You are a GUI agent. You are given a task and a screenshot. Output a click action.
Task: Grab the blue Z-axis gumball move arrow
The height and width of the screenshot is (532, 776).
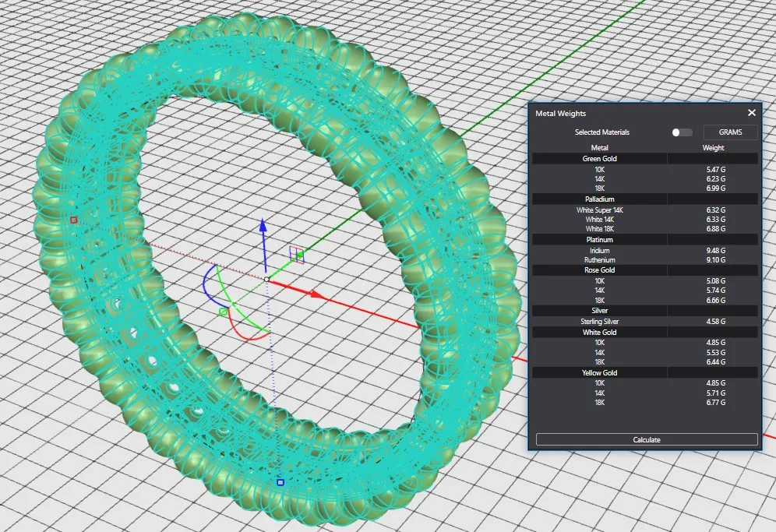point(263,227)
